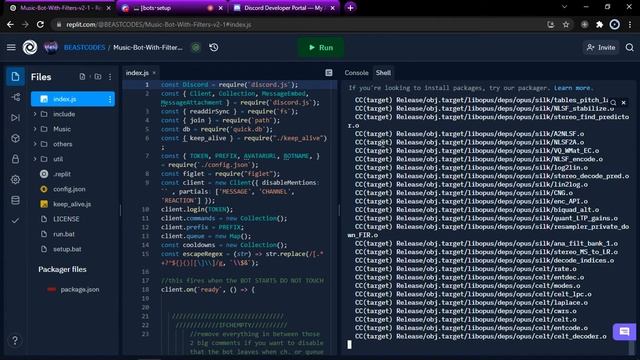This screenshot has height=360, width=640.
Task: Switch to the Console tab
Action: tap(356, 73)
